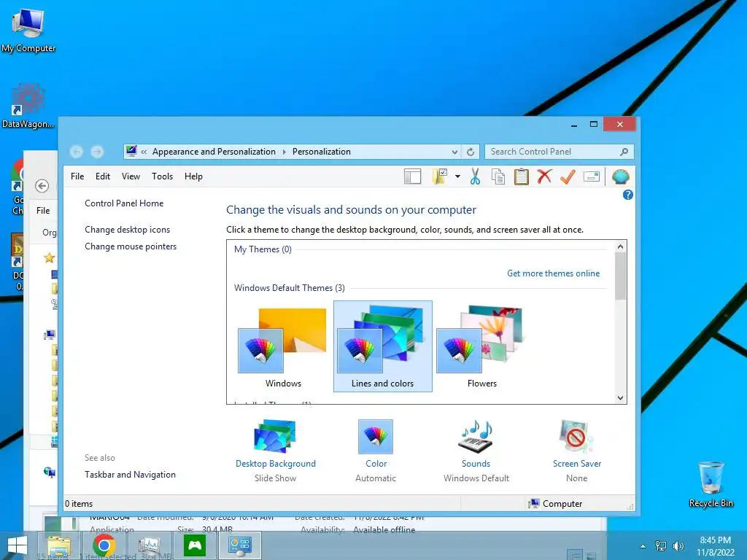747x560 pixels.
Task: Open the green Xbox games taskbar app
Action: point(194,545)
